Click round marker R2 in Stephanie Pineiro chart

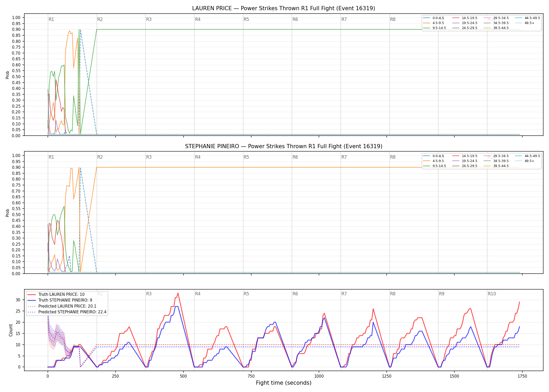point(100,157)
